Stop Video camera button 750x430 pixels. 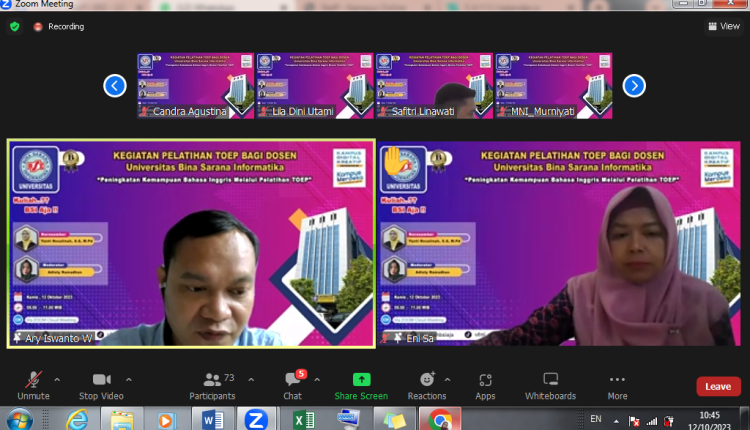pos(101,386)
